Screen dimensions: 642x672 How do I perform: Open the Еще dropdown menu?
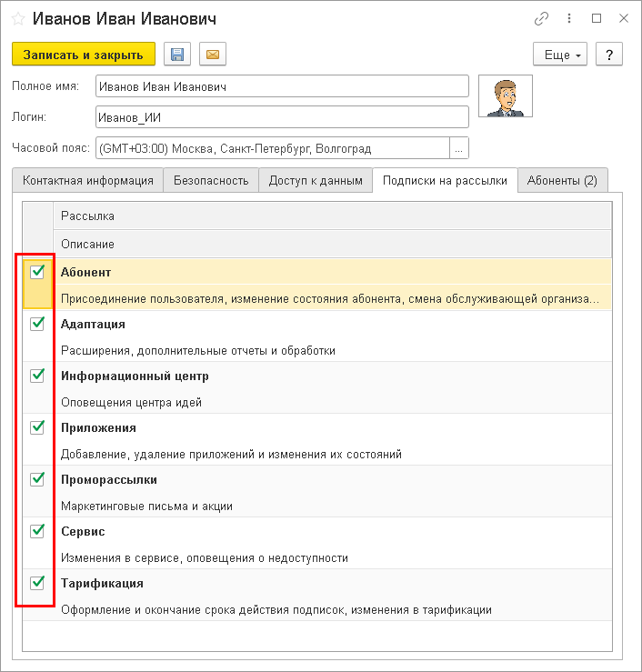pyautogui.click(x=560, y=55)
